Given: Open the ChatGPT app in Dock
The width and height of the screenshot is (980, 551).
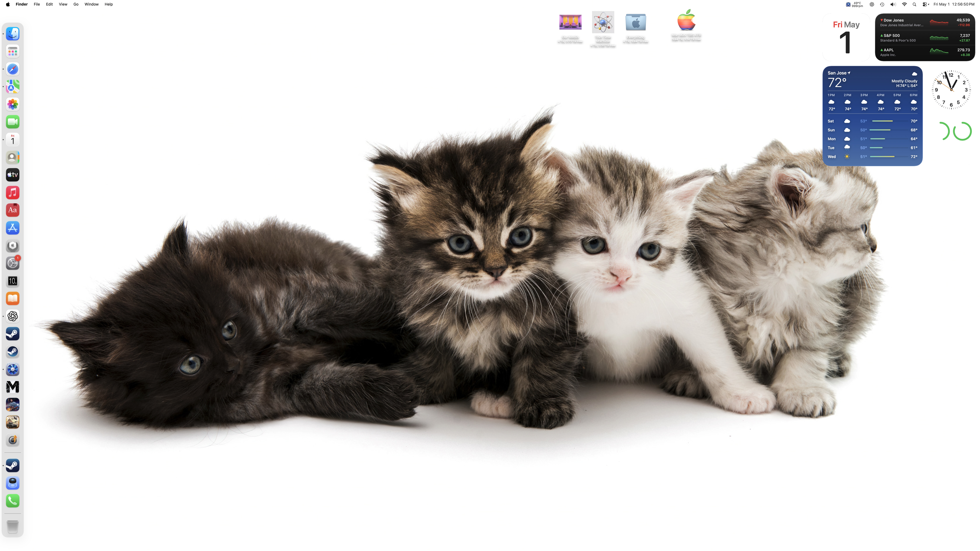Looking at the screenshot, I should pos(13,316).
